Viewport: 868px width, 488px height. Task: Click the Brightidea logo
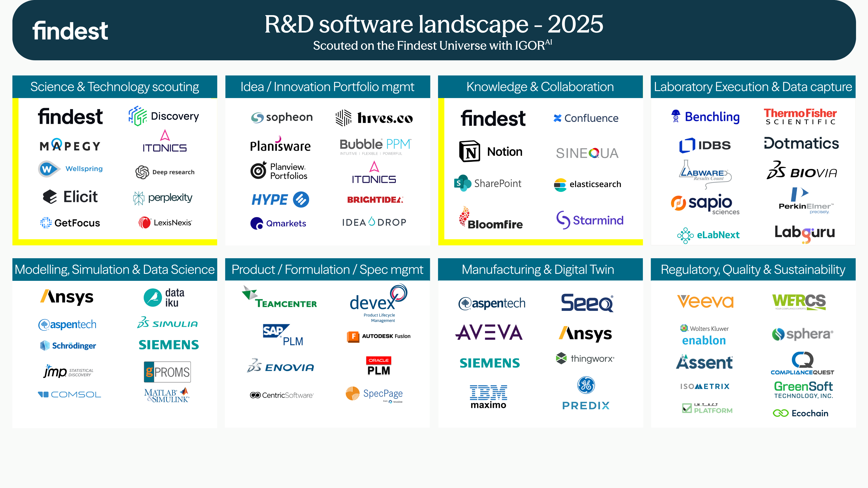point(375,200)
